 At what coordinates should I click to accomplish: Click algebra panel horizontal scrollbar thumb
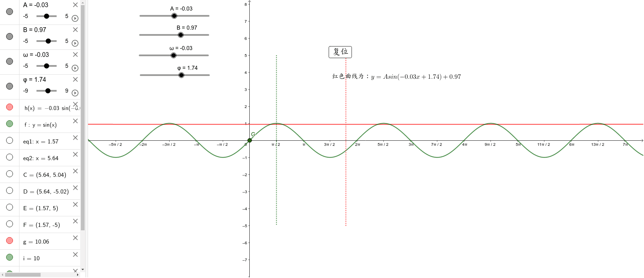(23, 275)
